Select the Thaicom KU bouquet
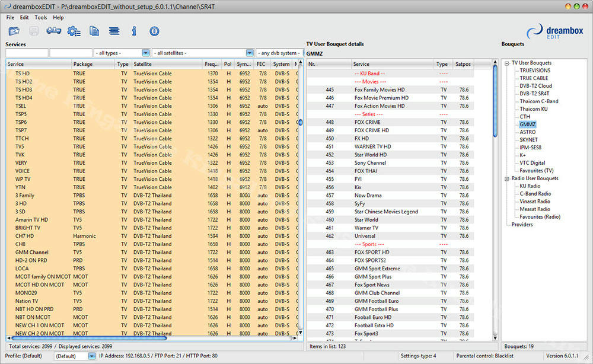 coord(533,109)
